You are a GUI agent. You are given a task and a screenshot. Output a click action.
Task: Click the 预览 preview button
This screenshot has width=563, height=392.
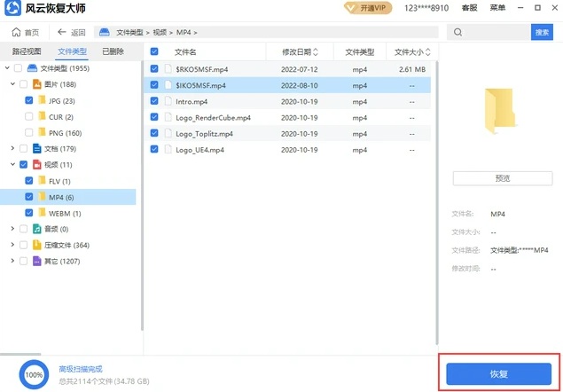(502, 178)
